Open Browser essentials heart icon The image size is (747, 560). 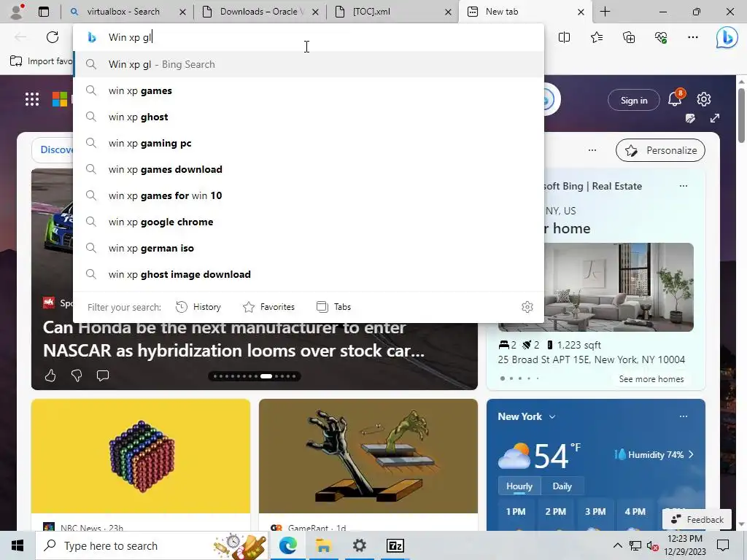point(661,37)
